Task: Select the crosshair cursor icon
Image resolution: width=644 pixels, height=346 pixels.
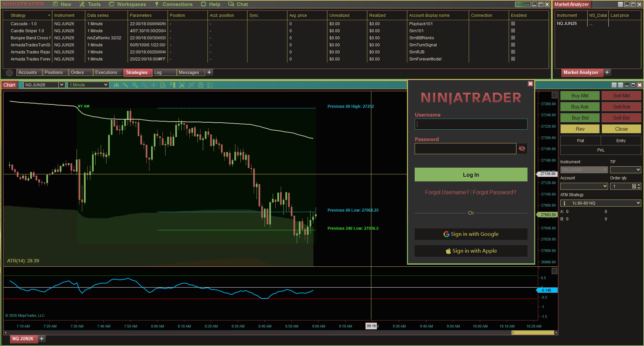Action: pyautogui.click(x=153, y=85)
